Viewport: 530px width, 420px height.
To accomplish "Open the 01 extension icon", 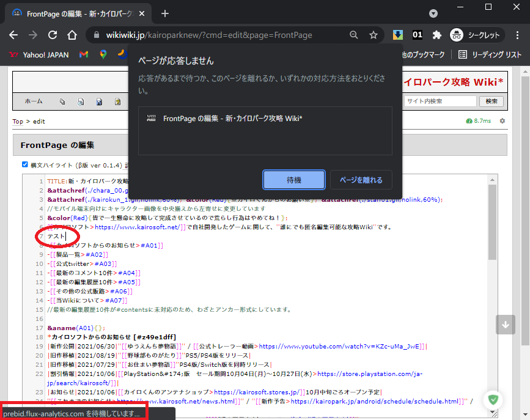I will pyautogui.click(x=418, y=35).
